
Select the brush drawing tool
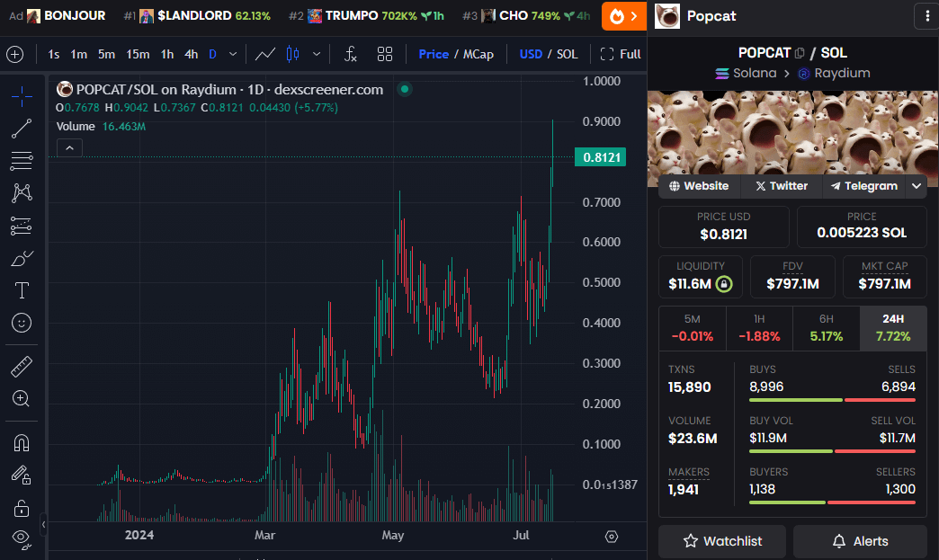(22, 258)
